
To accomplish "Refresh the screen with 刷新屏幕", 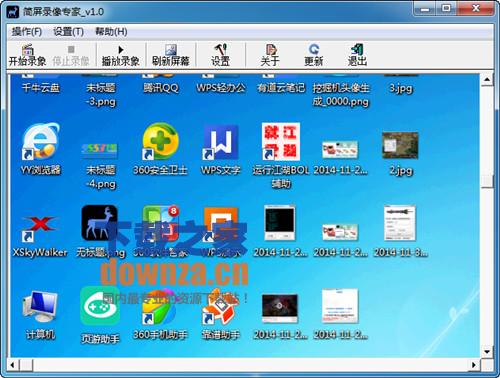I will [x=171, y=55].
